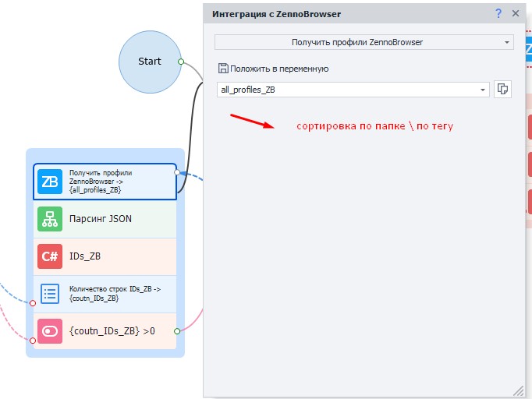Select the '{coutn_IDs_ZB} >0' condition block
This screenshot has width=532, height=399.
click(105, 331)
